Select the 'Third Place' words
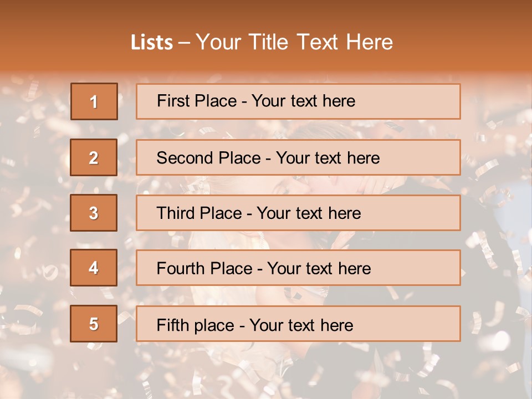The height and width of the screenshot is (399, 532). click(199, 213)
